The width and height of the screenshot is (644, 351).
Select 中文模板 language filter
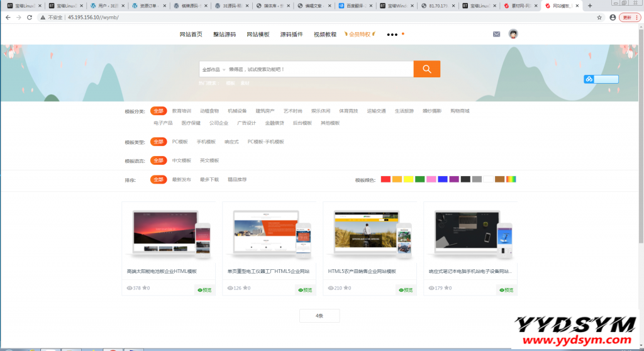point(181,160)
